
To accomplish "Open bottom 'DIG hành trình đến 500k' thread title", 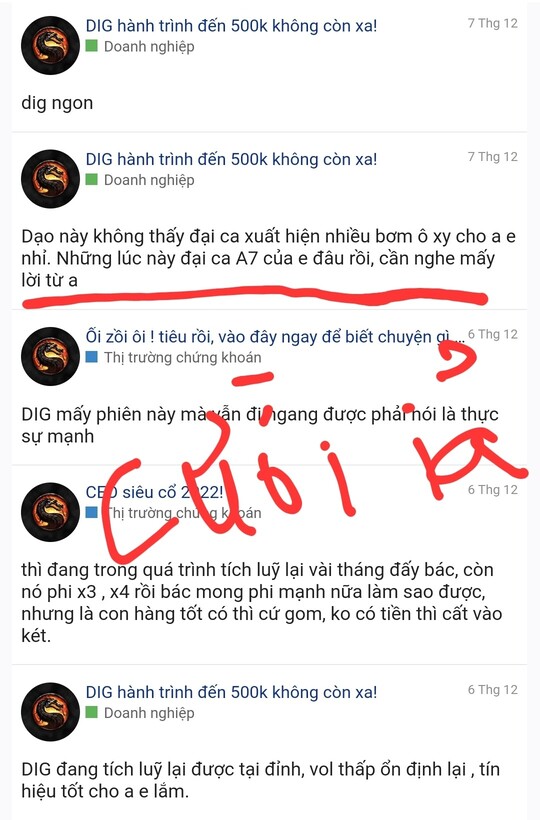I will (x=231, y=692).
